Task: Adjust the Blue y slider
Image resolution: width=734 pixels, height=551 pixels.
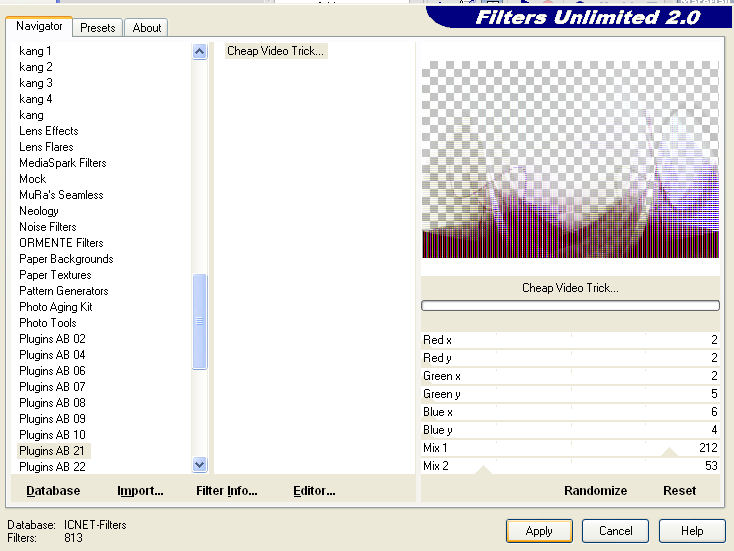Action: pyautogui.click(x=570, y=430)
